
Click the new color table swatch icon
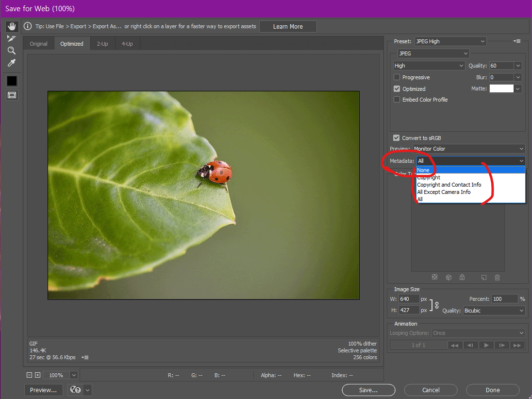484,278
